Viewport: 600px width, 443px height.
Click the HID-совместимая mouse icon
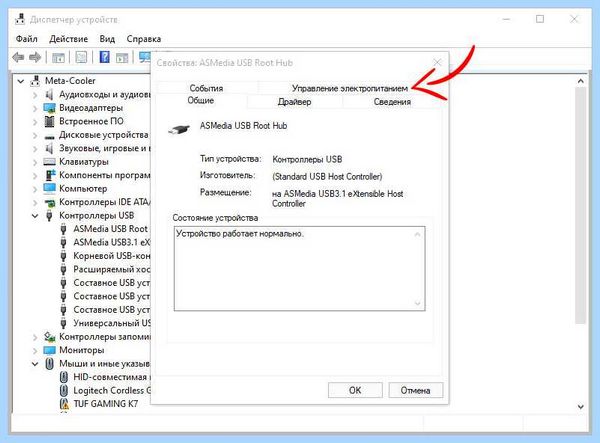pos(64,377)
